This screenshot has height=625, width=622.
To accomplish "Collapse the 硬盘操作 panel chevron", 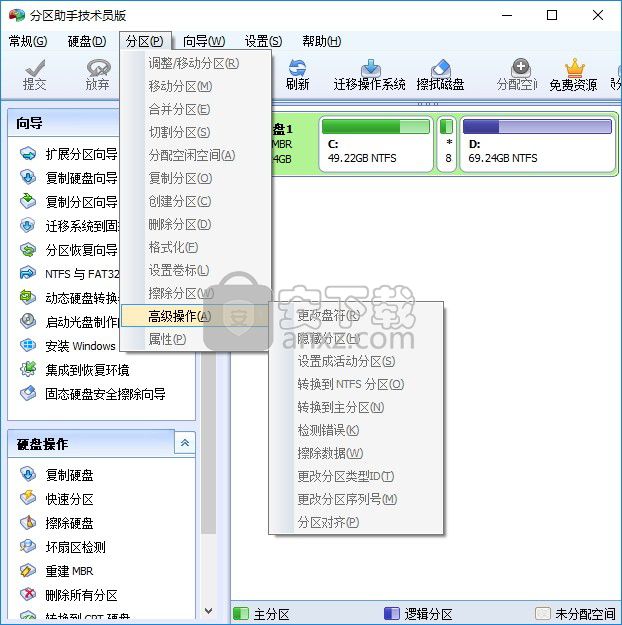I will 185,442.
